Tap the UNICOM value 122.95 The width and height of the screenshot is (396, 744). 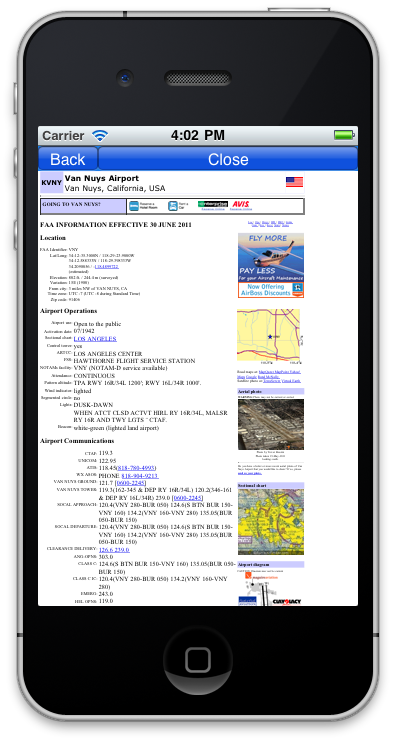coord(107,461)
